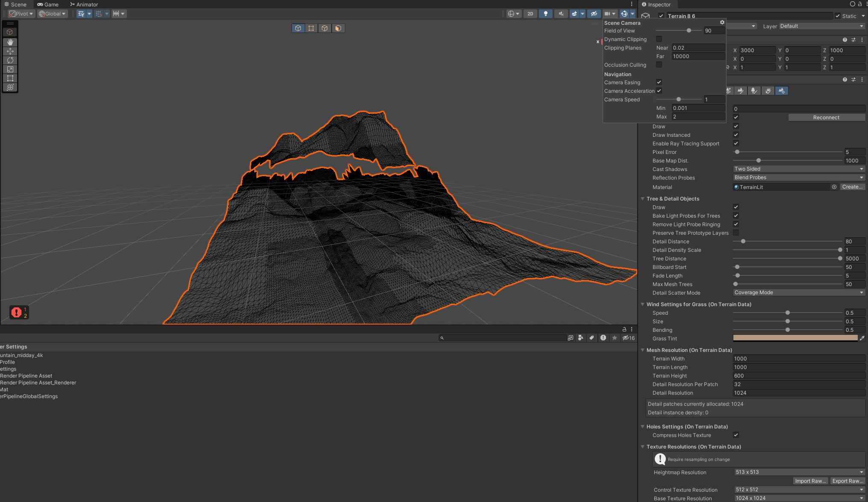
Task: Open the Detail Scatter Mode dropdown
Action: tap(798, 292)
